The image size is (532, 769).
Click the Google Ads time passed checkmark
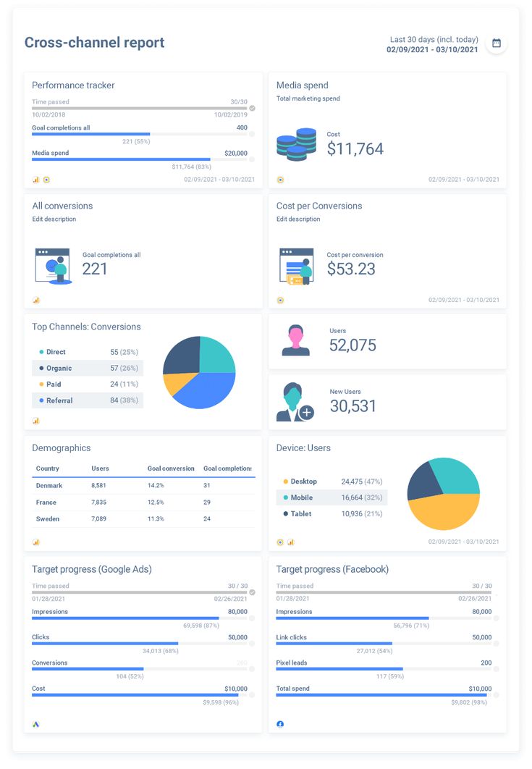pos(252,592)
